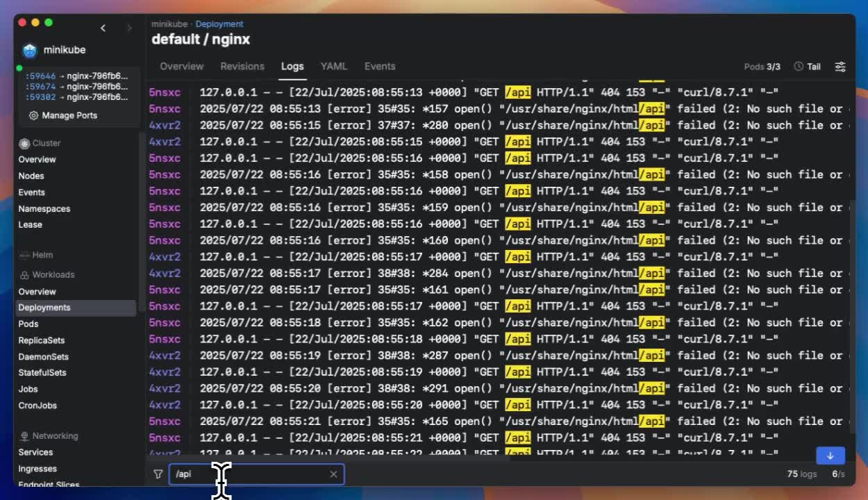
Task: Click the back navigation chevron
Action: (103, 28)
